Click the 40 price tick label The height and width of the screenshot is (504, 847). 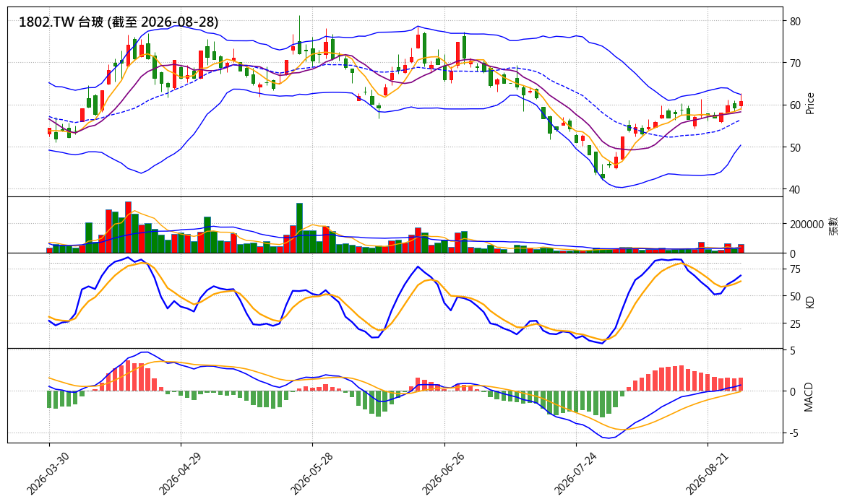[795, 189]
